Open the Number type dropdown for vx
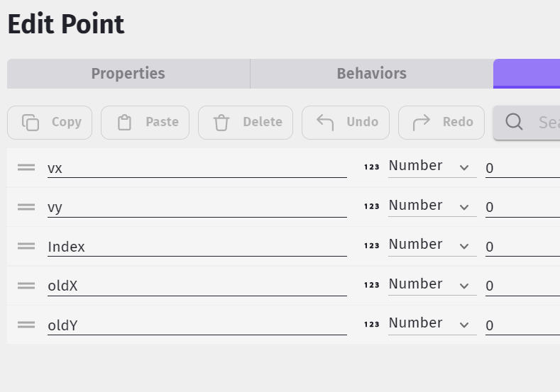Viewport: 560px width, 392px height. [x=432, y=167]
